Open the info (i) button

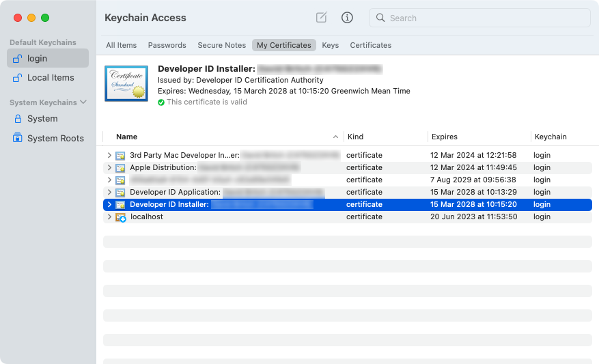pyautogui.click(x=347, y=17)
